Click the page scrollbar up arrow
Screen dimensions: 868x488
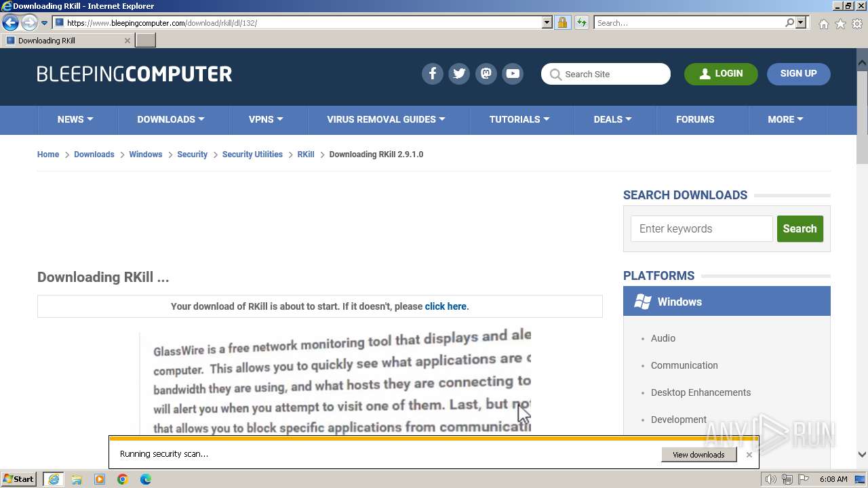pos(862,63)
